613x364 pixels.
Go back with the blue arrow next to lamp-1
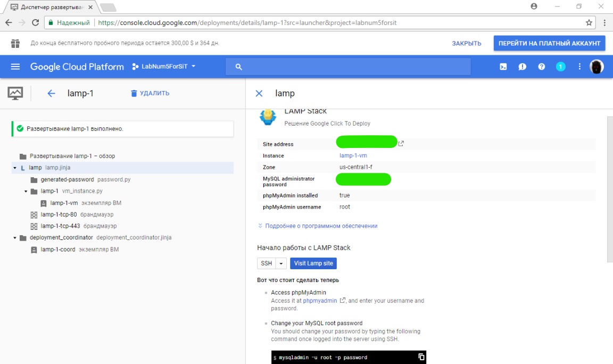(51, 94)
